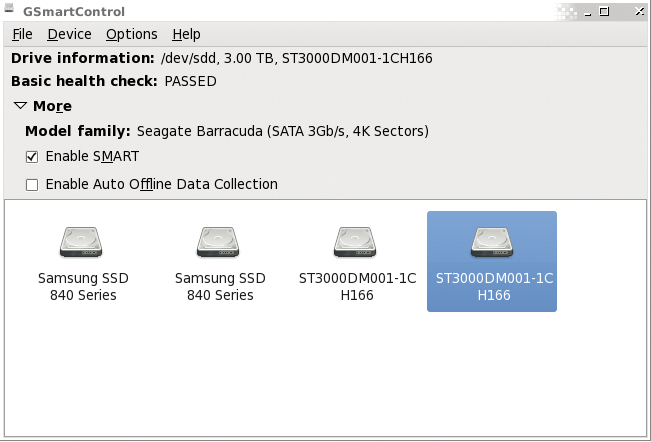Click the selected drive's ST3000DM001-1CH166 label text
Screen dimensions: 651x442
click(x=494, y=286)
